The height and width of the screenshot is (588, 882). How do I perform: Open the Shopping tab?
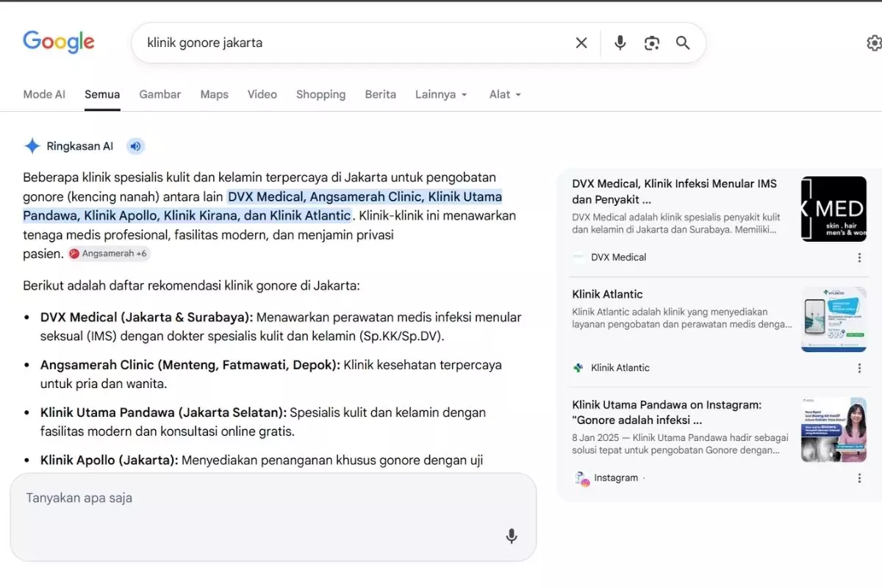point(320,94)
